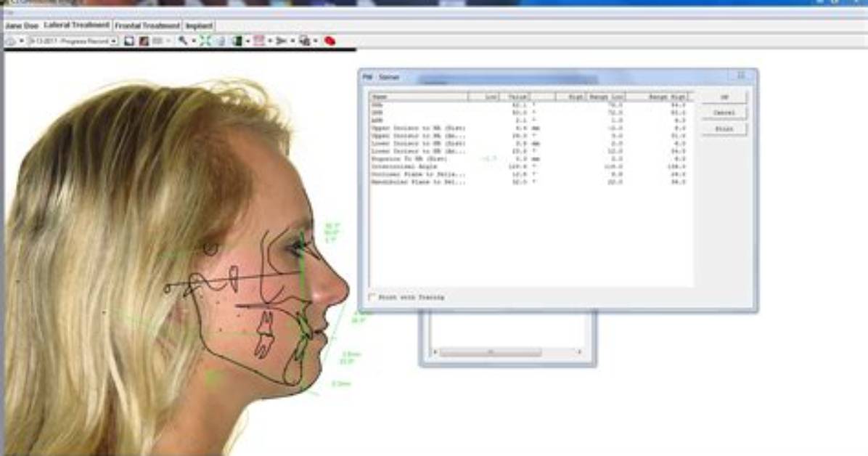This screenshot has width=868, height=456.
Task: Click the red stop icon in the toolbar
Action: pyautogui.click(x=329, y=41)
